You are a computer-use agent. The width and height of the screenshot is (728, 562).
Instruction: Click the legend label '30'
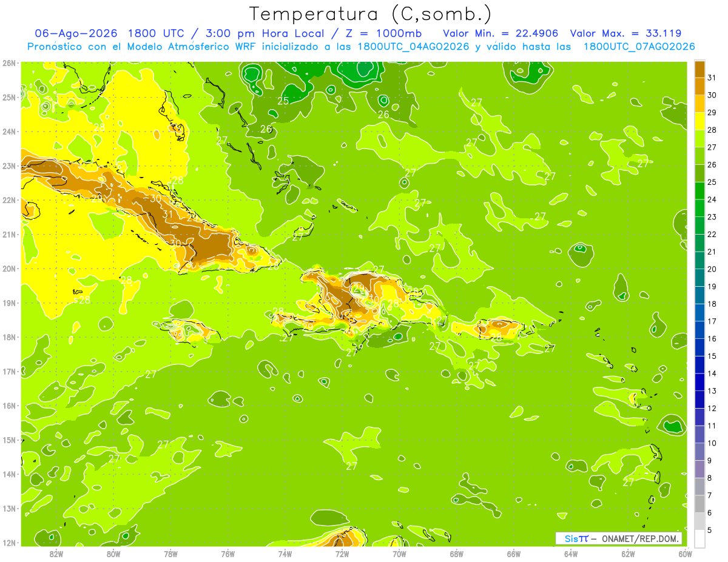coord(712,95)
